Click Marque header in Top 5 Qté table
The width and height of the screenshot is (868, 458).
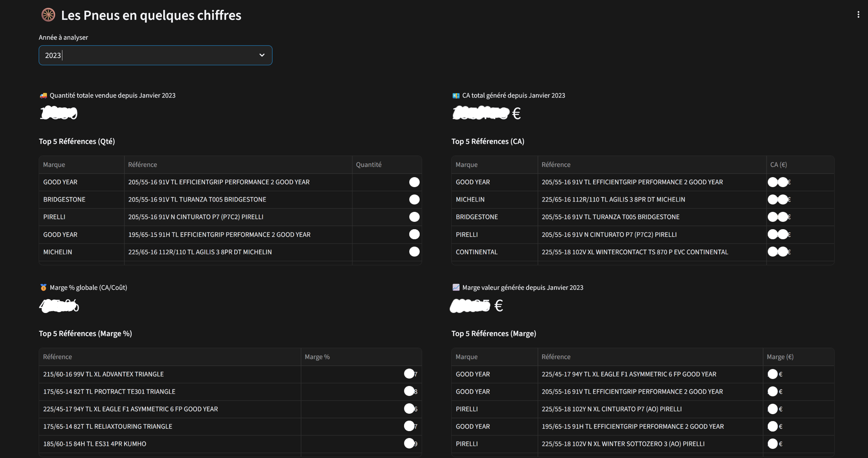[54, 165]
